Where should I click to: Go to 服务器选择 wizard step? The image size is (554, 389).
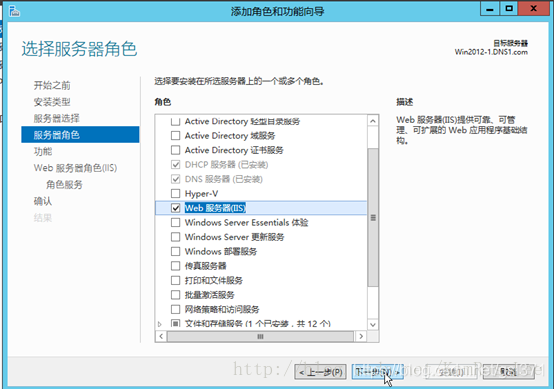pyautogui.click(x=57, y=118)
